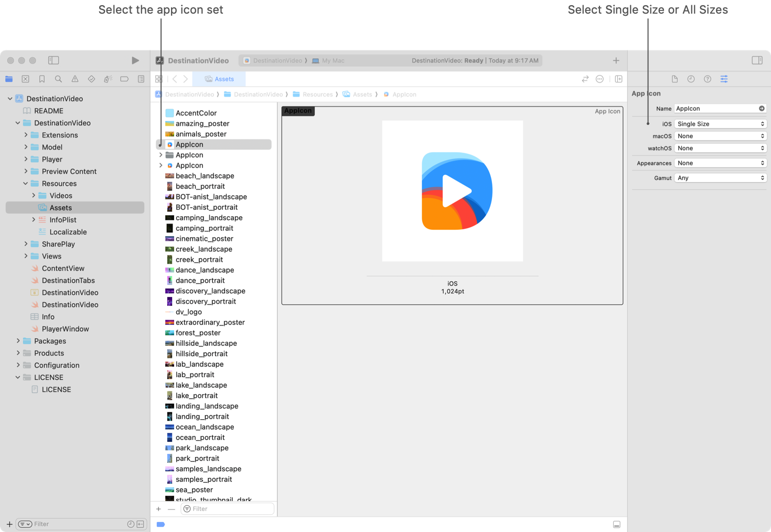Add file with navigator plus button
This screenshot has width=771, height=532.
click(x=9, y=524)
